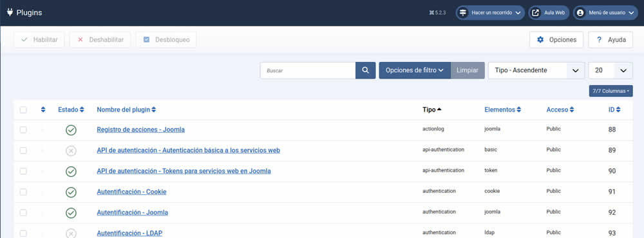Expand the 7/7 Columnas dropdown
This screenshot has width=644, height=238.
[x=611, y=91]
